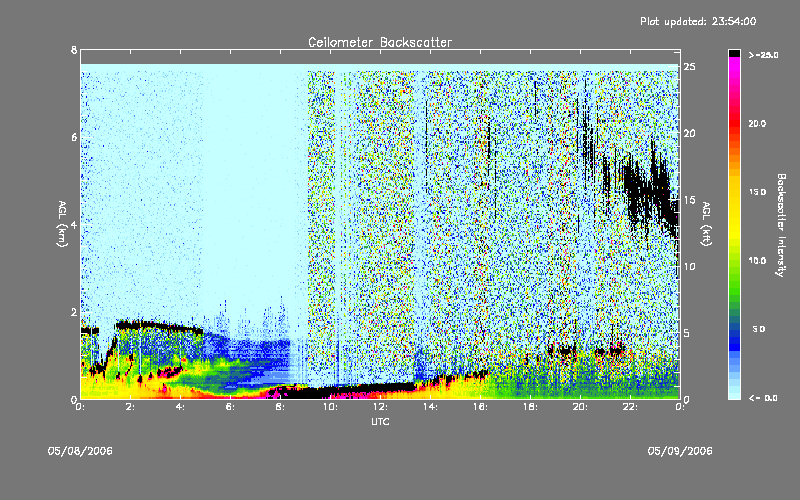Click the "4:" UTC hour tick label
The width and height of the screenshot is (800, 500).
coord(180,407)
